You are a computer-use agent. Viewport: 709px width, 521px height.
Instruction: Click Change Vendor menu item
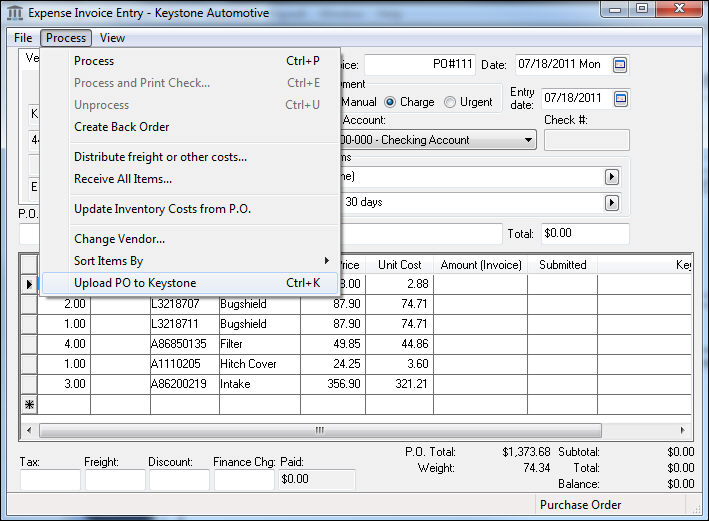pos(120,239)
